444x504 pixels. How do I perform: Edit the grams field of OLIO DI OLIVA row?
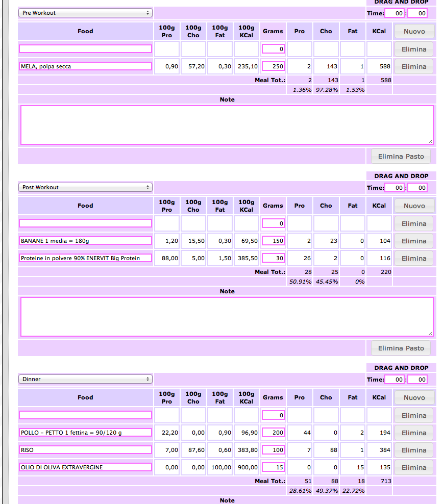point(273,467)
